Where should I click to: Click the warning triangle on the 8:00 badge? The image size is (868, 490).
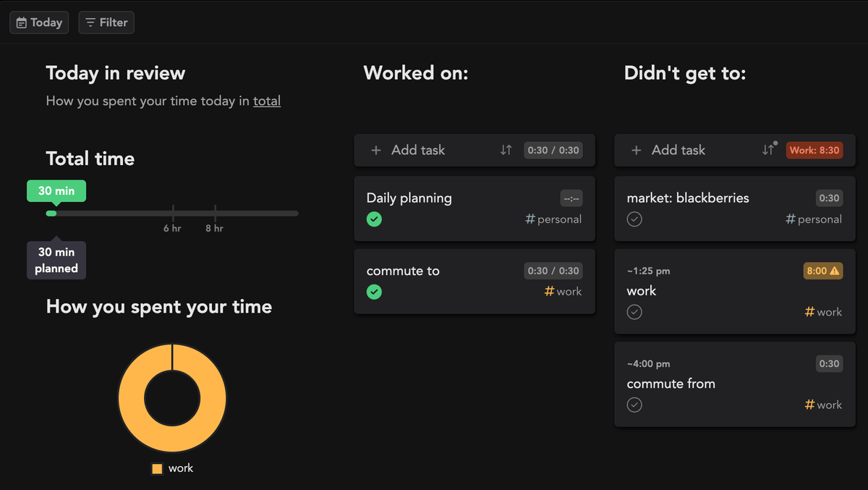click(833, 271)
